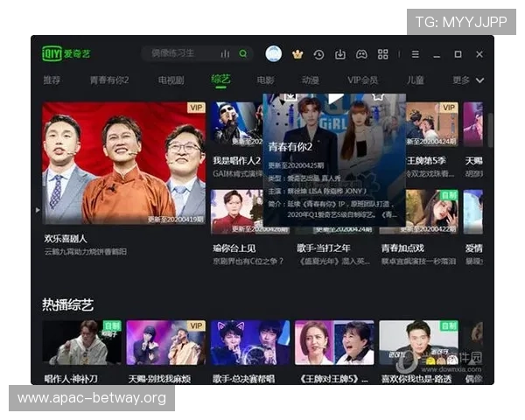Open 天赐·别找我麻烦 thumbnail

[x=166, y=342]
